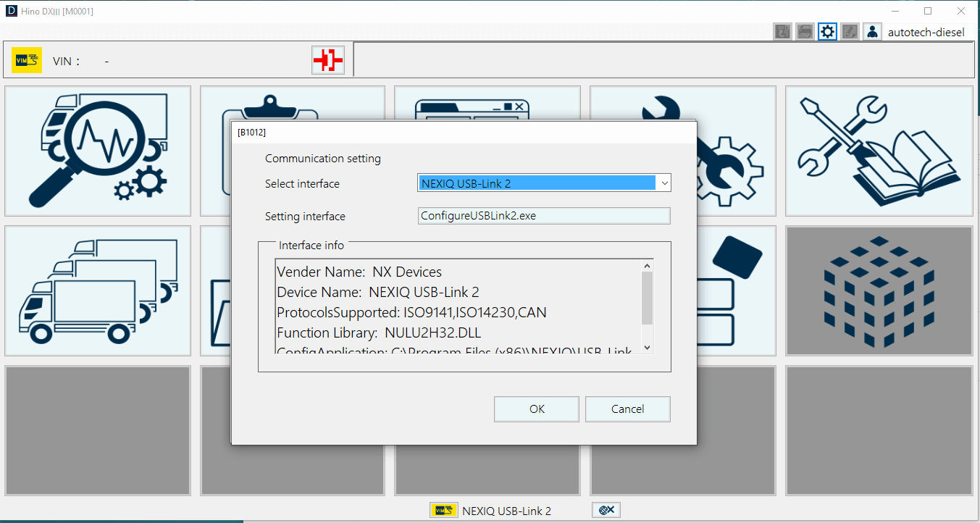Viewport: 980px width, 523px height.
Task: Open the multiple trucks fleet tile
Action: (x=98, y=290)
